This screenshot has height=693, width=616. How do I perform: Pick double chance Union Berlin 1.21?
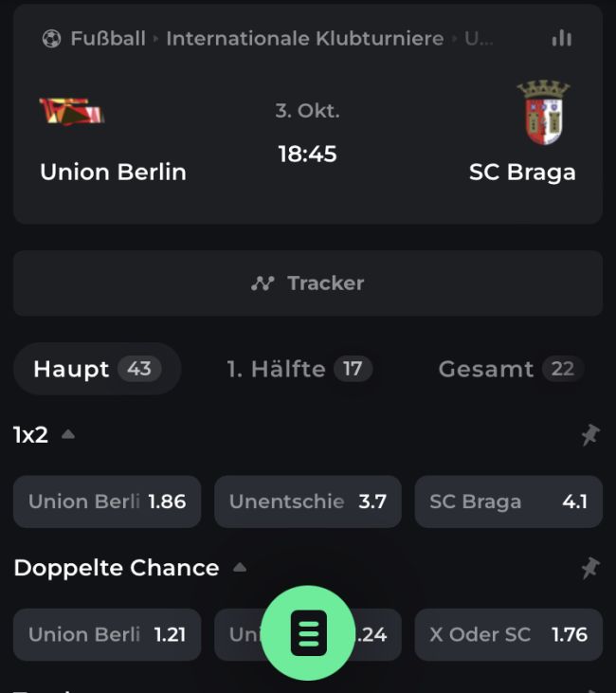pos(107,634)
